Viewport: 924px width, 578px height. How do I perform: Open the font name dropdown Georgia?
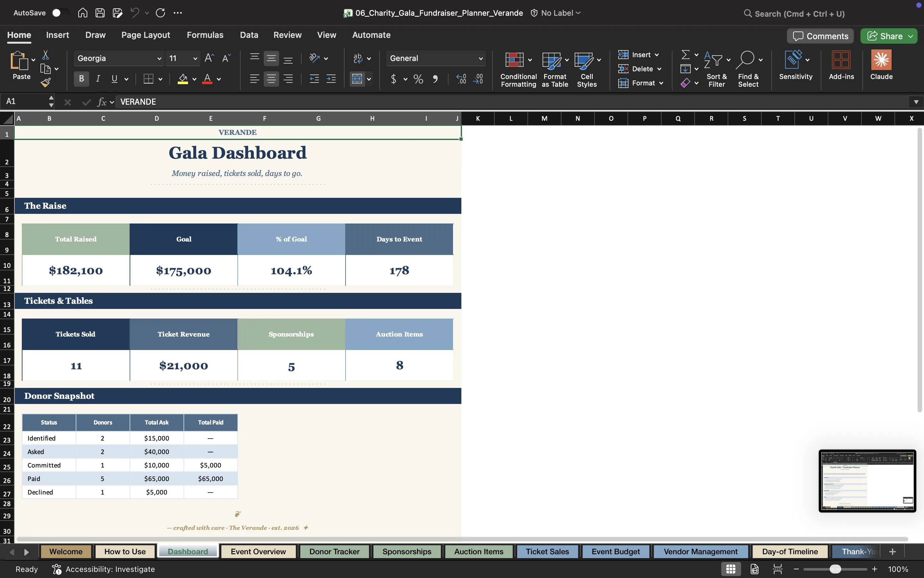(x=159, y=58)
